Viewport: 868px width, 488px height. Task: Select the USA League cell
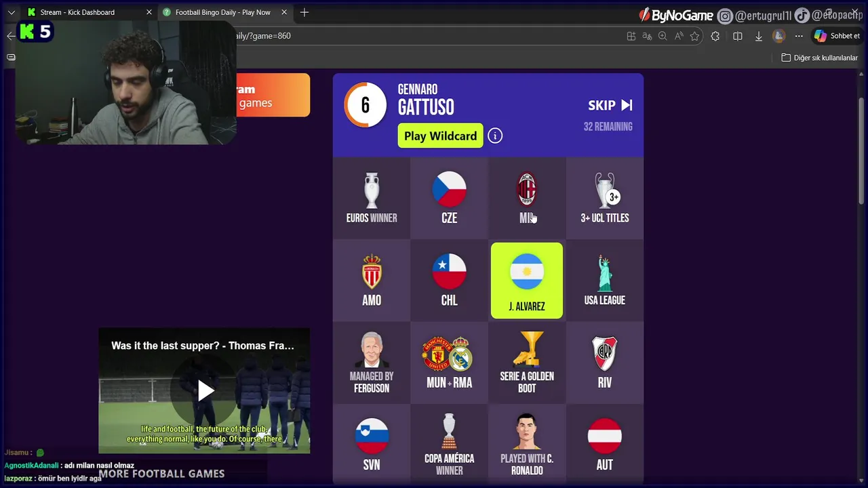604,281
